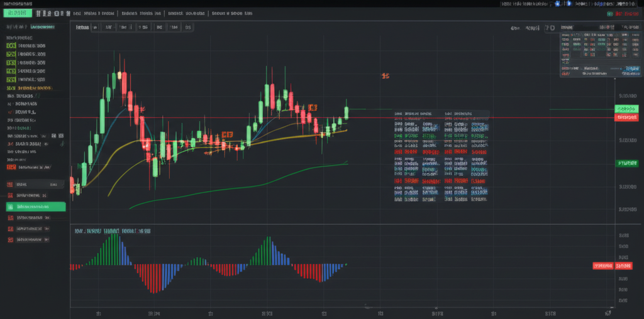The width and height of the screenshot is (644, 319).
Task: Select the underlined first tab above the chart
Action: [82, 28]
